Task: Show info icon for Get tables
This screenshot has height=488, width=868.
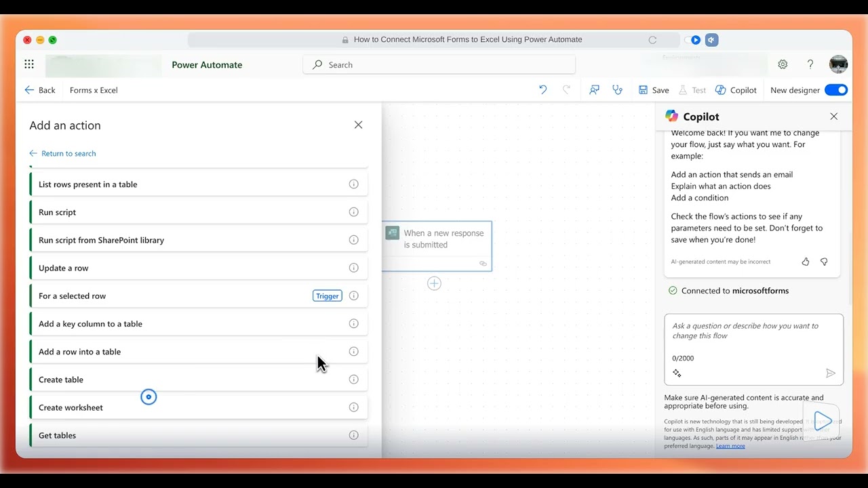Action: 353,435
